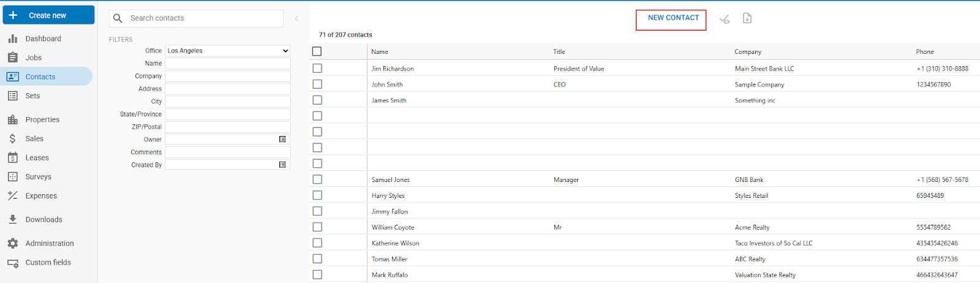Screen dimensions: 980x283
Task: Open the Owner field picker icon
Action: click(x=282, y=140)
